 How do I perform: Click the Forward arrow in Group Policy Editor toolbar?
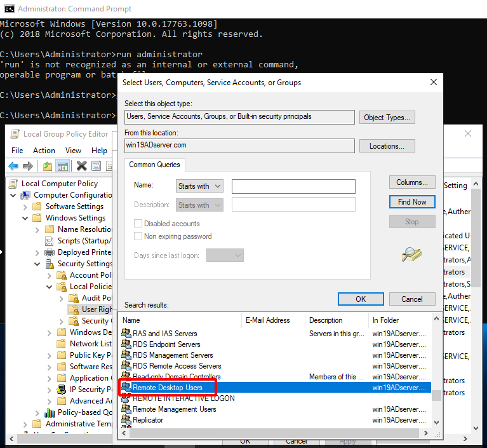tap(28, 166)
